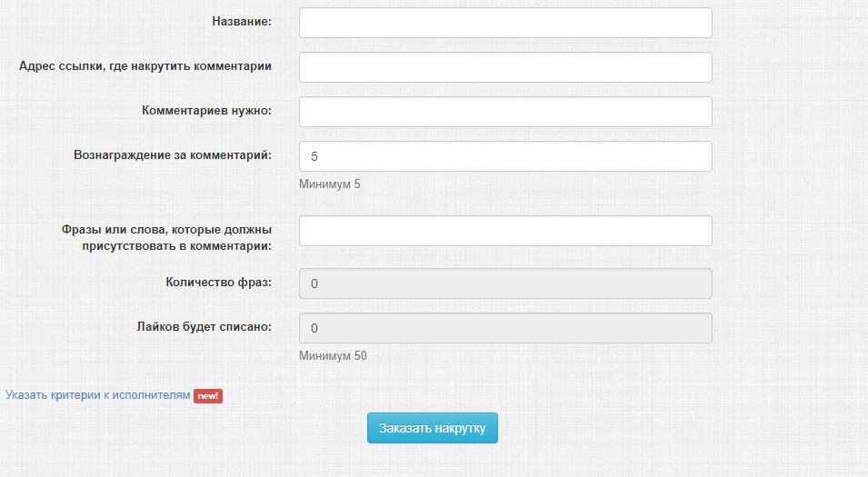Click the reward per comment field
The height and width of the screenshot is (477, 868).
pos(505,156)
